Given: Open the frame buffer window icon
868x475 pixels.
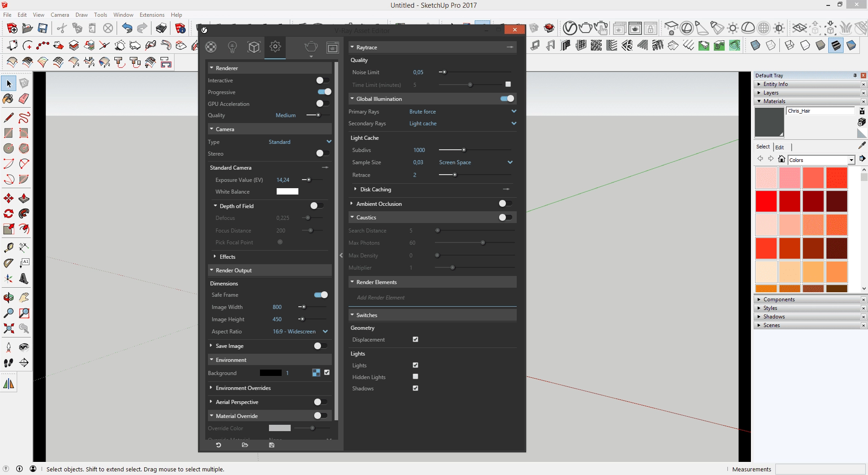Looking at the screenshot, I should pos(333,47).
